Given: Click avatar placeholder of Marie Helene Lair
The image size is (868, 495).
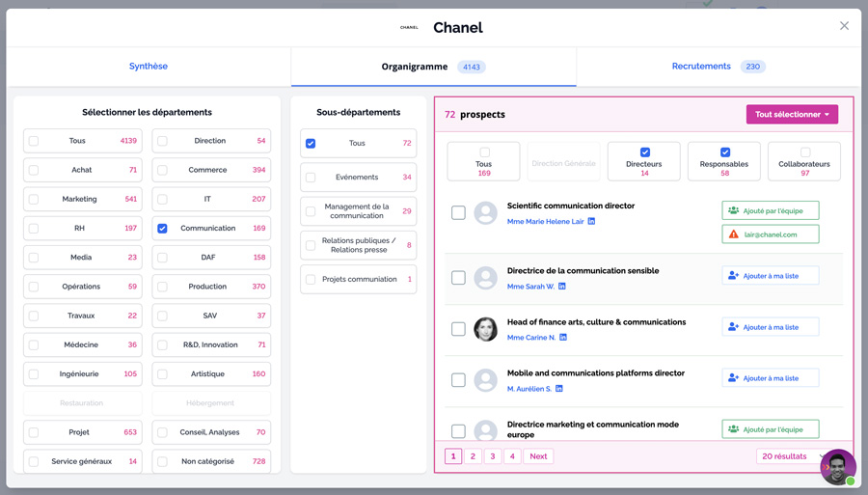Looking at the screenshot, I should click(485, 212).
